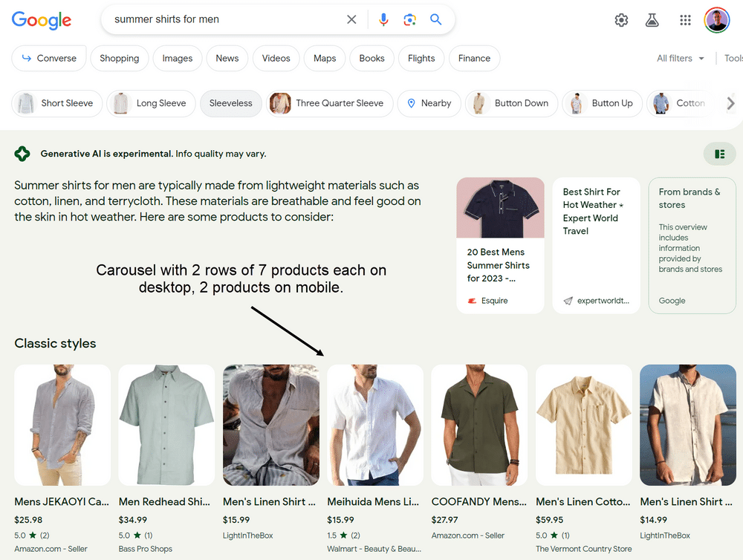Open Google Lens image search

(x=409, y=20)
